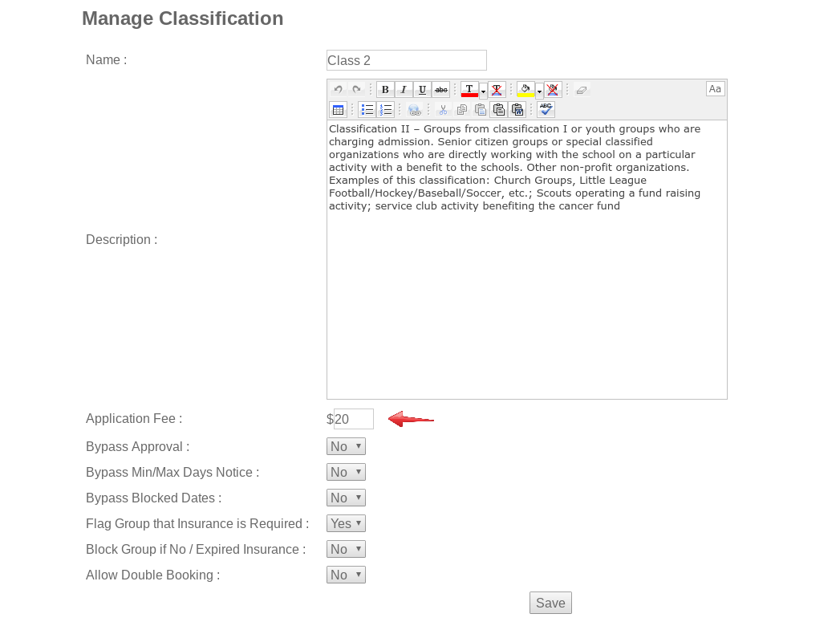Redo the last edit in the editor

[358, 89]
